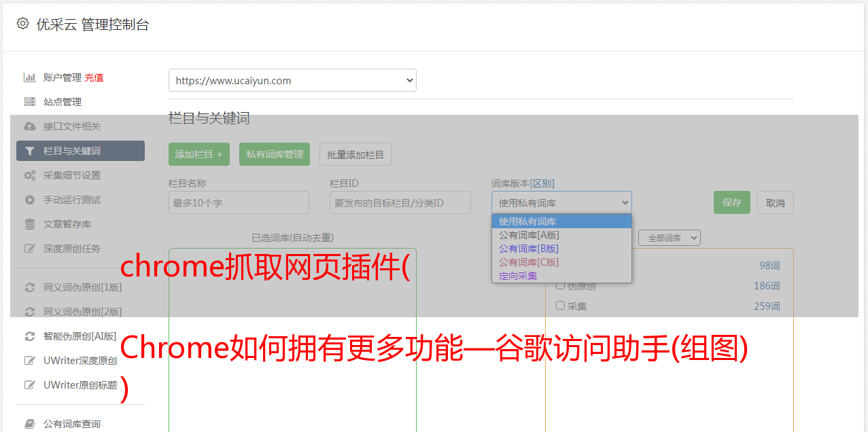
Task: Click the cloud upload icon for 接口文件相关
Action: point(29,126)
